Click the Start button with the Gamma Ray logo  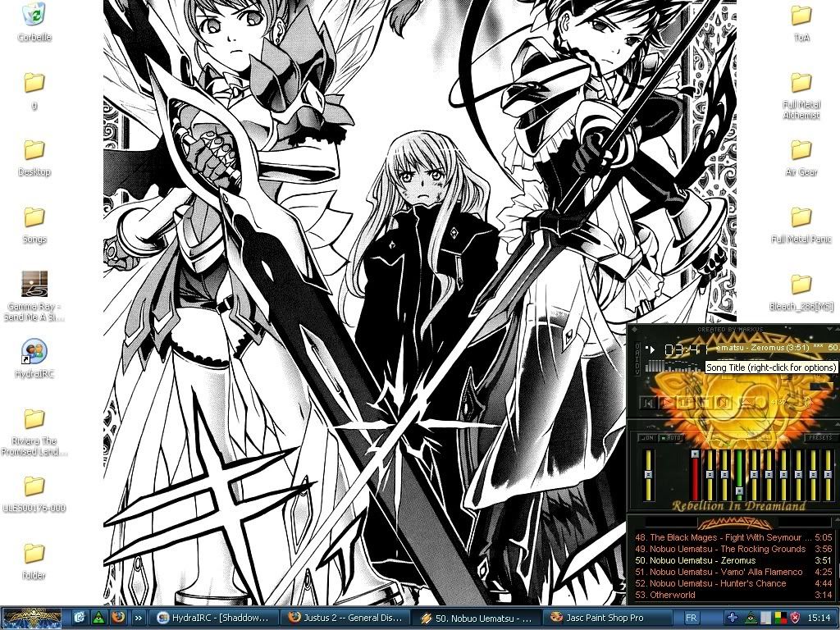point(31,618)
